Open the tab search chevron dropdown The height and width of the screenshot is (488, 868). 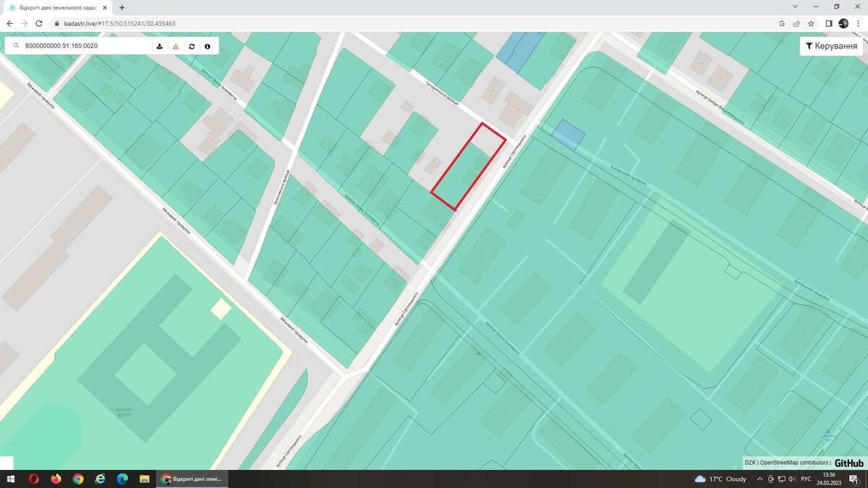coord(796,7)
